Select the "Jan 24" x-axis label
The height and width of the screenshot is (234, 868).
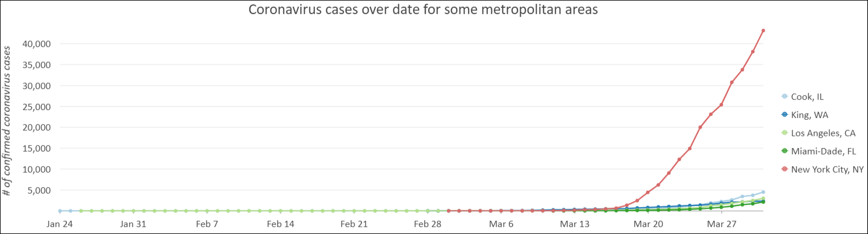[60, 224]
